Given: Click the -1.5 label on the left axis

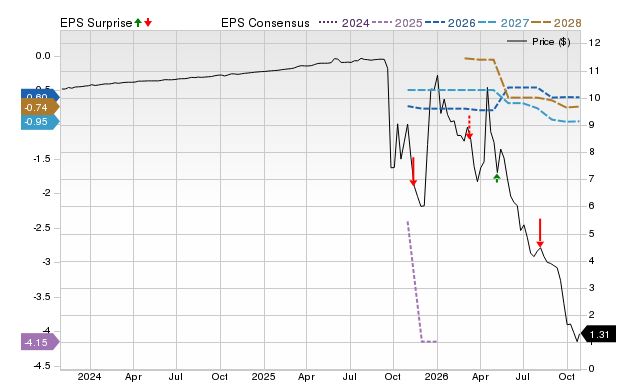Looking at the screenshot, I should coord(42,159).
